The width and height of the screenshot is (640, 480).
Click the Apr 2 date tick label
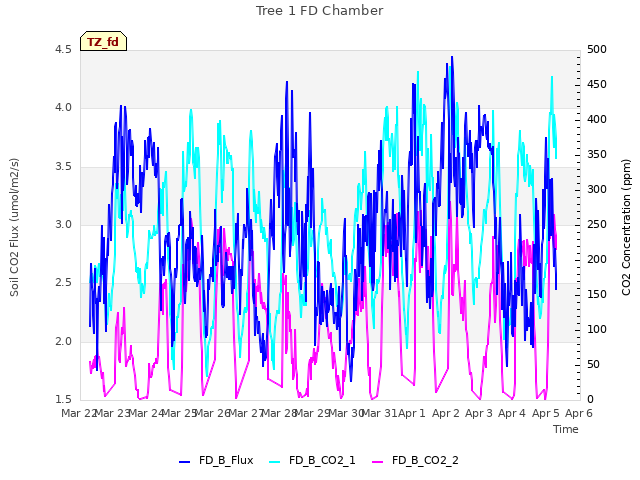pyautogui.click(x=446, y=413)
